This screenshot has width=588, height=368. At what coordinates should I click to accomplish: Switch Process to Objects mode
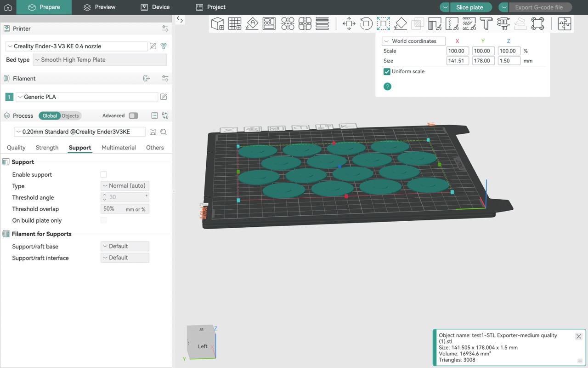tap(70, 116)
